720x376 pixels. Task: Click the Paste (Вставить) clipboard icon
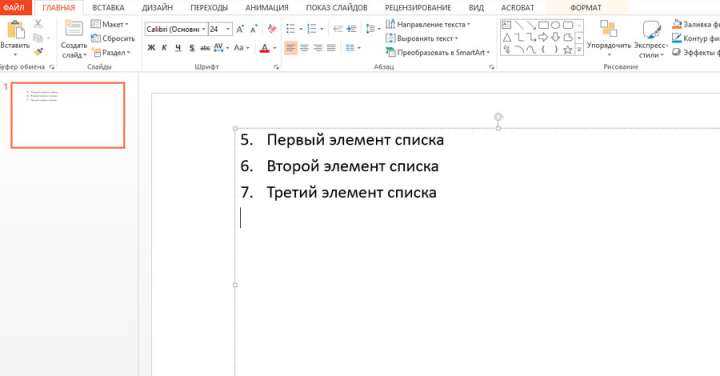point(15,30)
